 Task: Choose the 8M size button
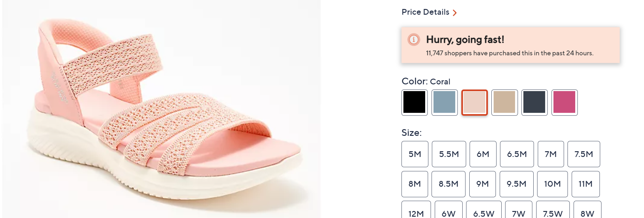pos(415,184)
